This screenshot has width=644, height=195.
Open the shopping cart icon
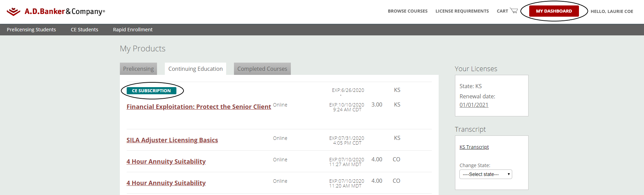[514, 11]
